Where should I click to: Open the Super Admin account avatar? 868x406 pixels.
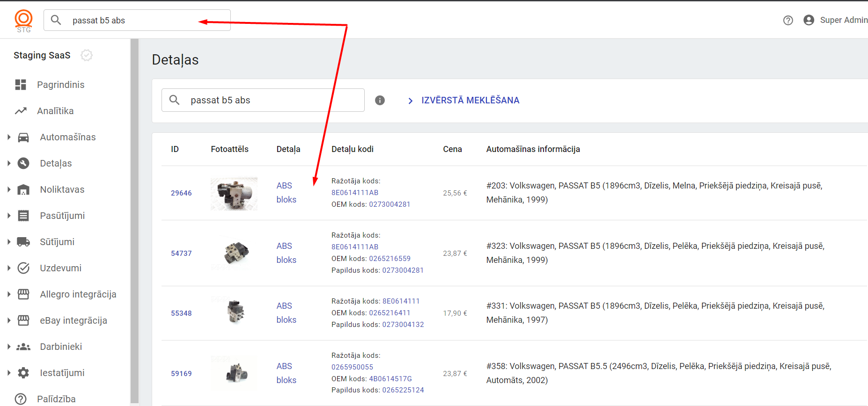809,20
